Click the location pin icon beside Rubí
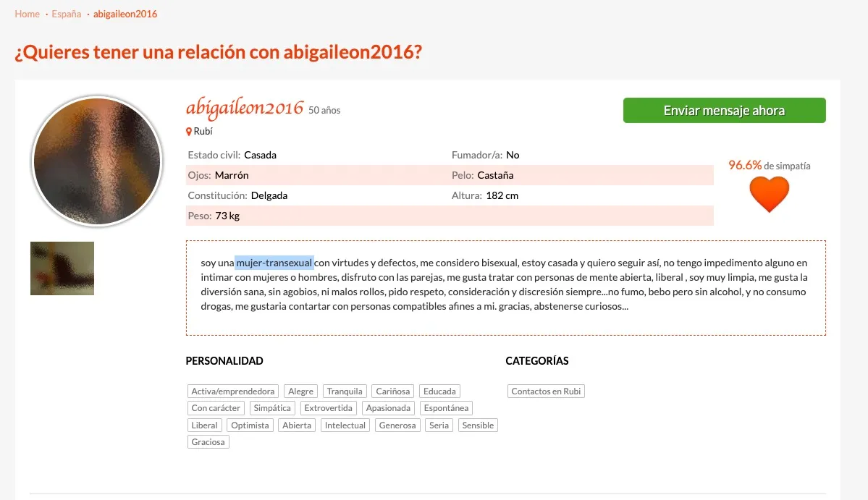The image size is (868, 500). click(x=189, y=132)
